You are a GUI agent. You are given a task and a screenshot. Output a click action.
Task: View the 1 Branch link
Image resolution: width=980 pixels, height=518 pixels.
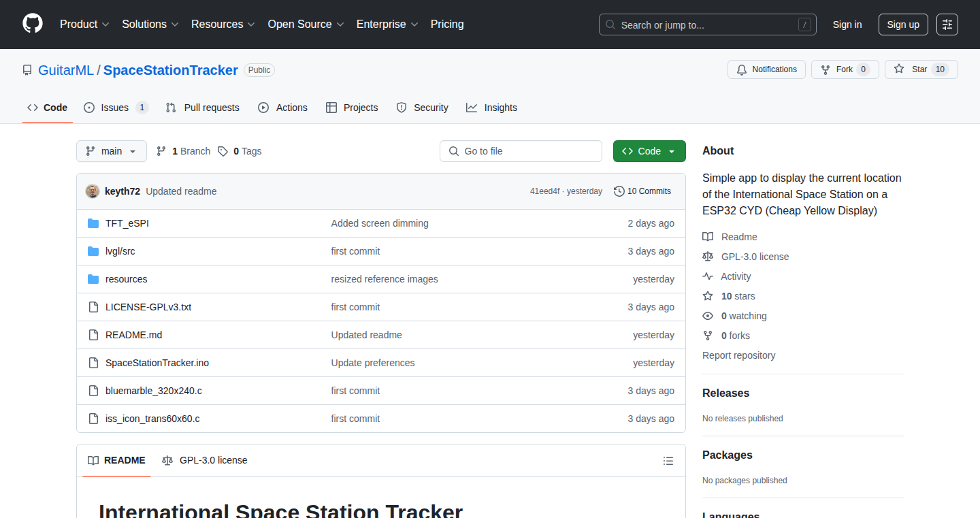[x=183, y=151]
